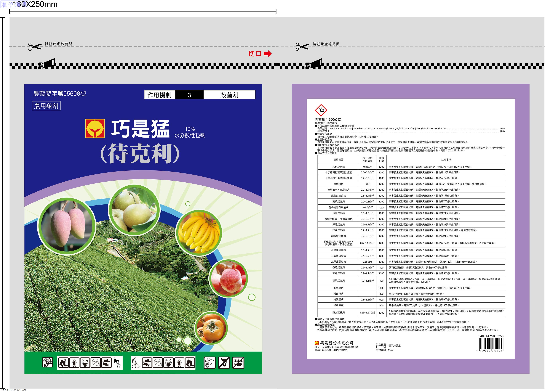Click the locked storage pictogram
Screen dimensions: 545x392
tap(47, 362)
